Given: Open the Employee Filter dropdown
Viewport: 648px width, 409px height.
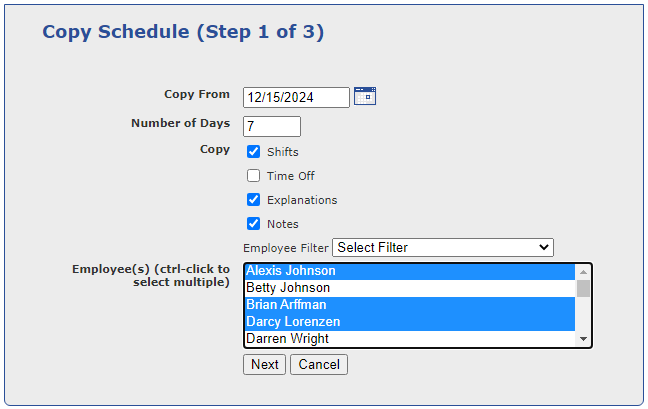Looking at the screenshot, I should click(x=443, y=247).
